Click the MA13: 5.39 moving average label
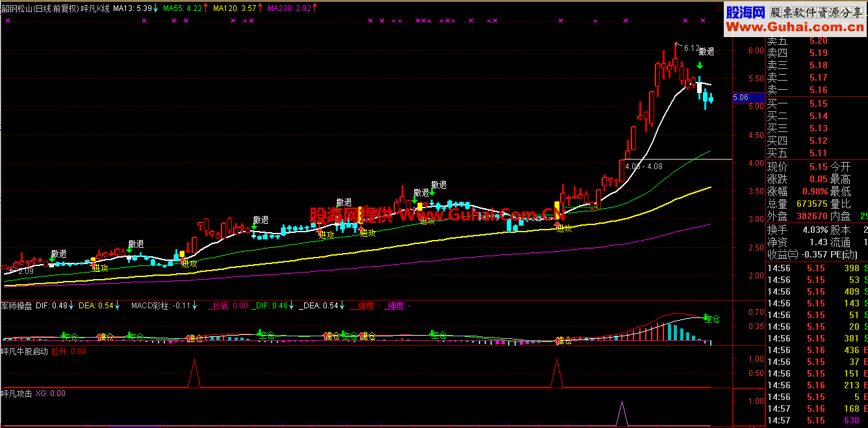The image size is (868, 428). pos(133,8)
